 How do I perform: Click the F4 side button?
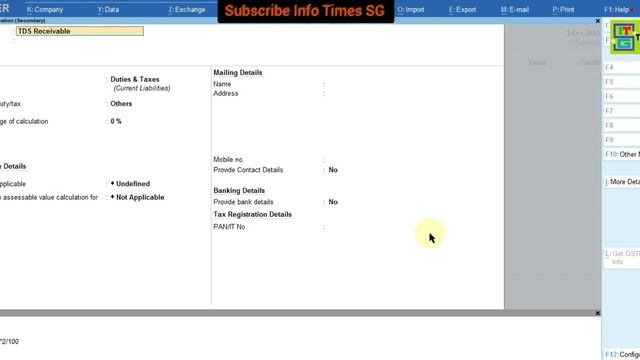(x=622, y=67)
